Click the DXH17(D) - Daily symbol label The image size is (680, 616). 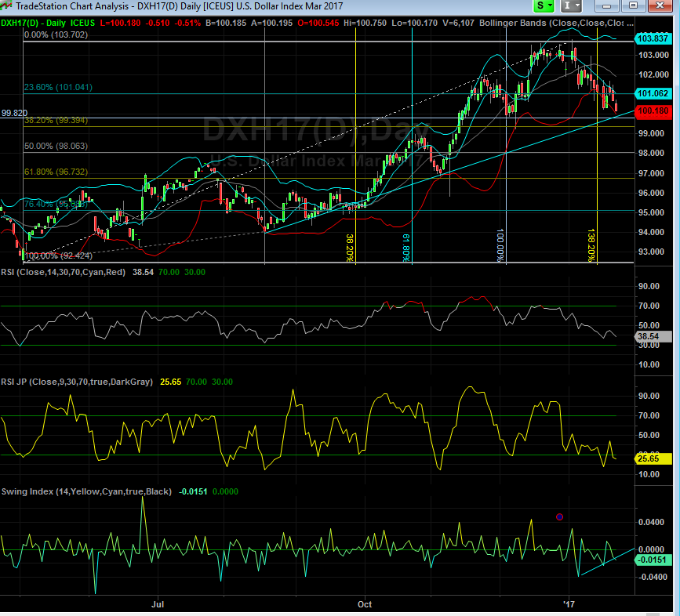click(35, 22)
